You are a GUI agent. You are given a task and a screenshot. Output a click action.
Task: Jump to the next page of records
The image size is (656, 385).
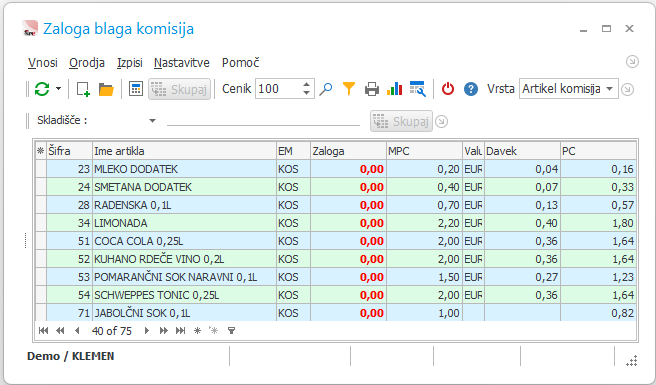tap(164, 331)
